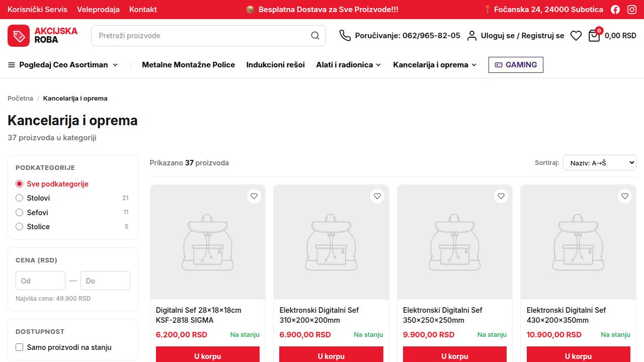Click the phone handset icon
Image resolution: width=644 pixels, height=362 pixels.
coord(345,36)
